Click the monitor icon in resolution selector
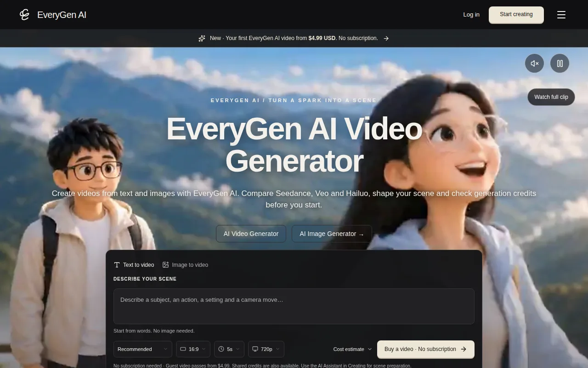The width and height of the screenshot is (588, 368). pos(255,349)
